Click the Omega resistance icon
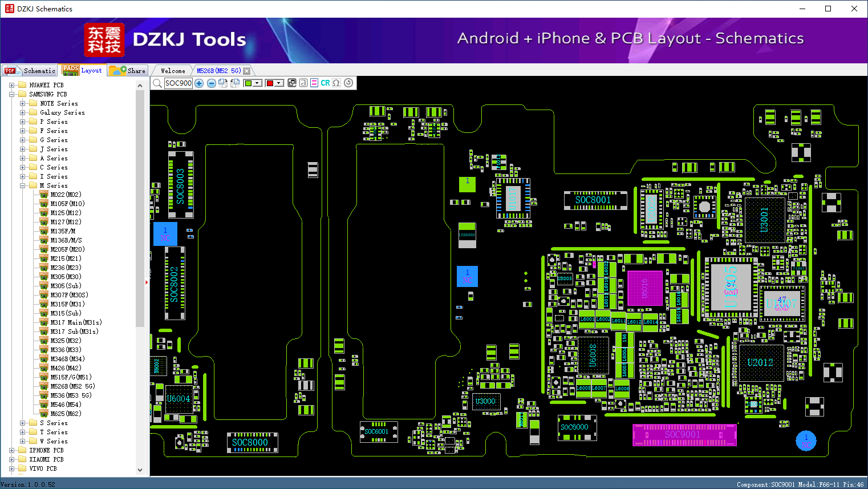Screen dimensions: 868x489 click(x=336, y=83)
